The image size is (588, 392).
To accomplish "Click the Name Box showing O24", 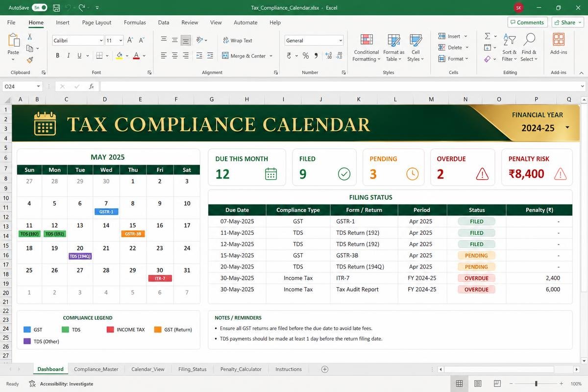I will tap(22, 86).
